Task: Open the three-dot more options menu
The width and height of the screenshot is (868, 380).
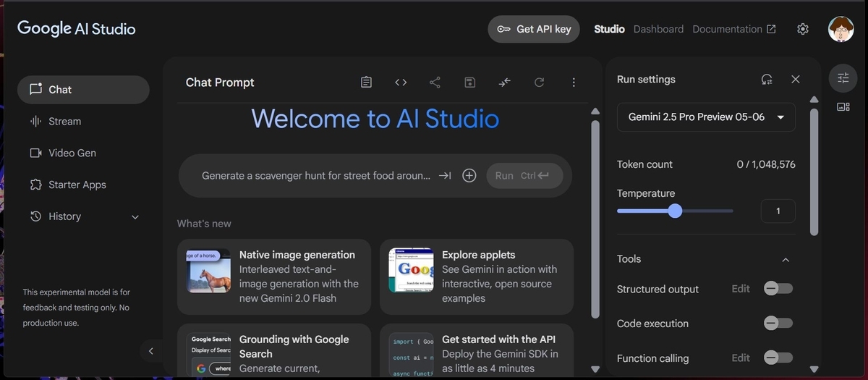Action: point(574,83)
